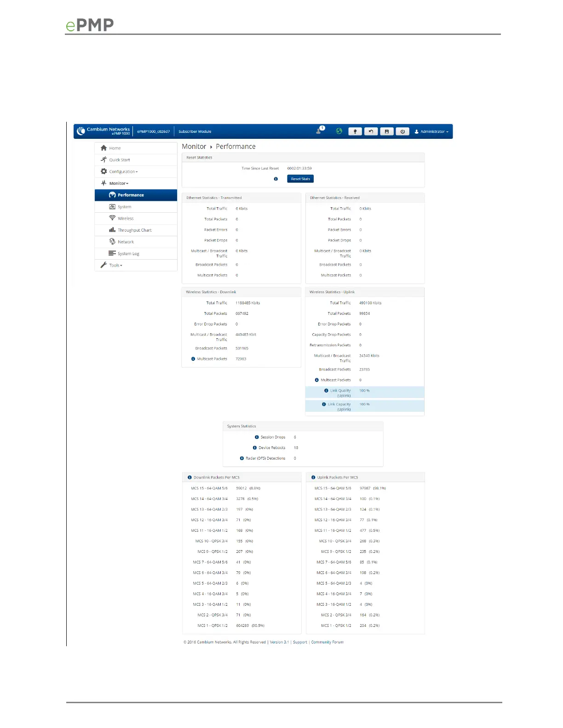
Task: Click the 'Monitor' breadcrumb text
Action: click(x=194, y=146)
